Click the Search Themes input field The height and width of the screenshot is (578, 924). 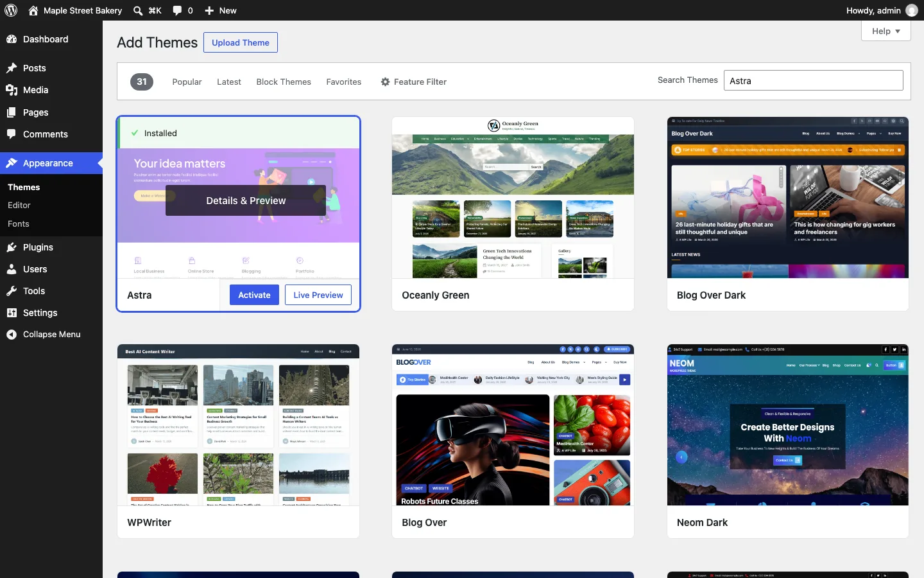click(x=814, y=80)
